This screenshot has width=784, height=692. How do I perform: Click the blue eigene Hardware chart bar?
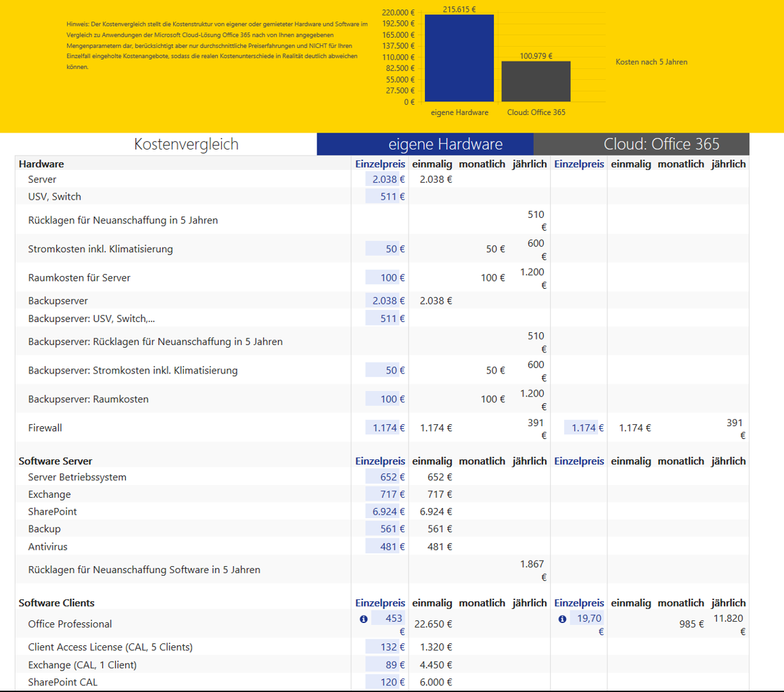pos(459,58)
